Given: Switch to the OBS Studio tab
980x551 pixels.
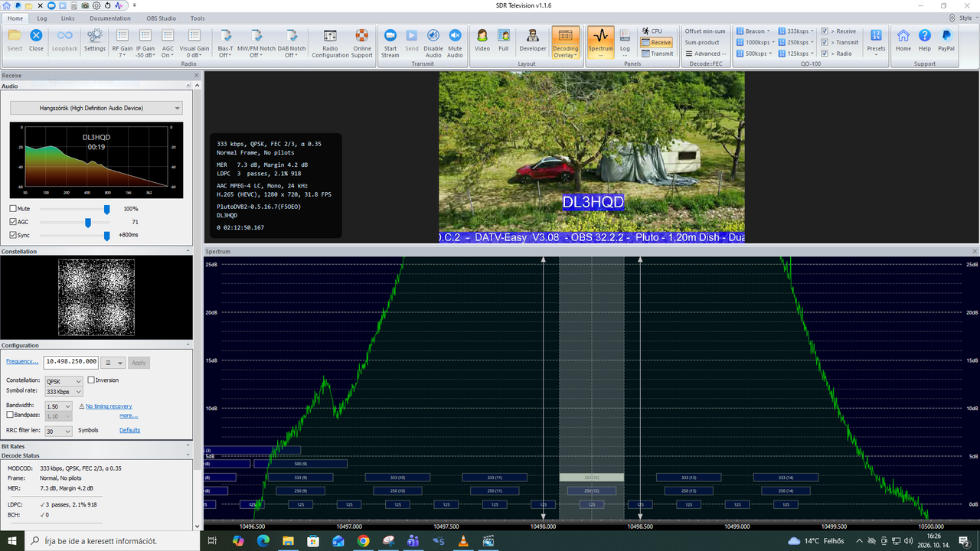Looking at the screenshot, I should click(161, 18).
